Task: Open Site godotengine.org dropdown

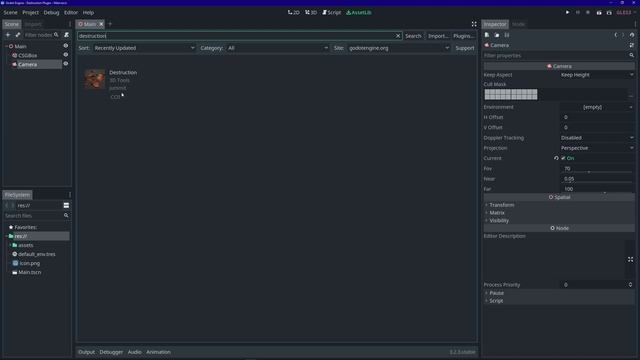Action: 399,48
